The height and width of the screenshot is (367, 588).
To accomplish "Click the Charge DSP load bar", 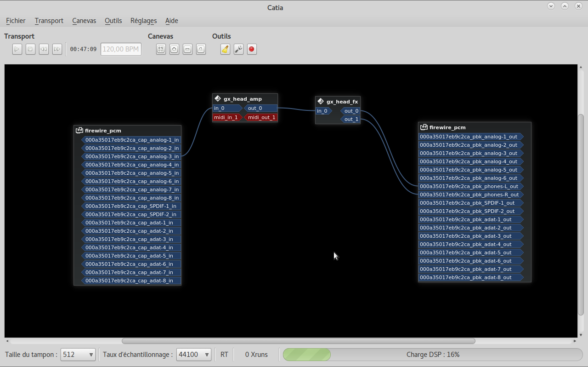I will pos(433,355).
